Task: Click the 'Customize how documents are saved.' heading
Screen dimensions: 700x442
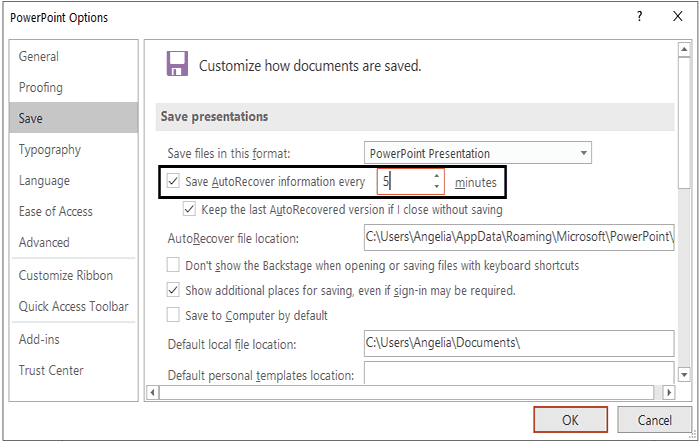Action: click(310, 66)
